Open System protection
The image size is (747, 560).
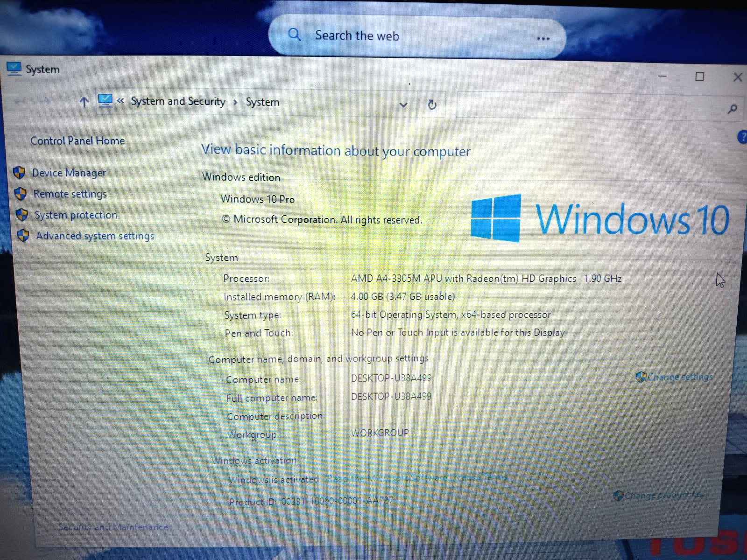pyautogui.click(x=76, y=215)
